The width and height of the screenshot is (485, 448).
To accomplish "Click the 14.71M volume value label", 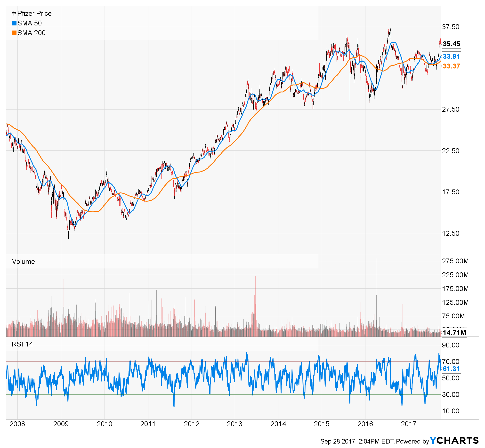I will (454, 332).
